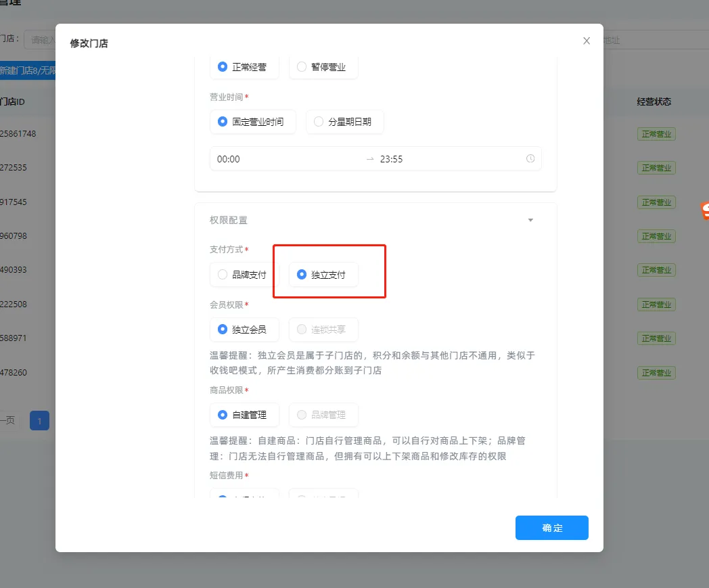Click store ID ending 490393
This screenshot has width=709, height=588.
14,270
